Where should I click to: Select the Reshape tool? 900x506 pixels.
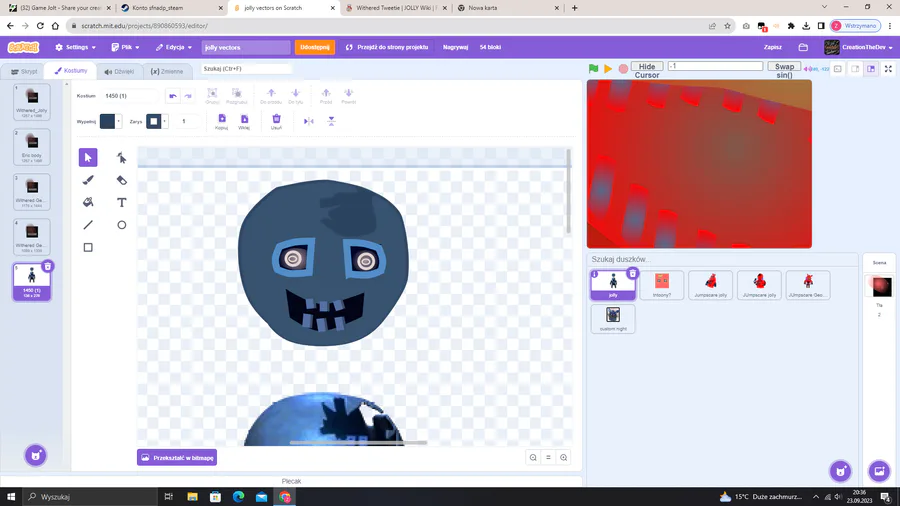tap(121, 157)
